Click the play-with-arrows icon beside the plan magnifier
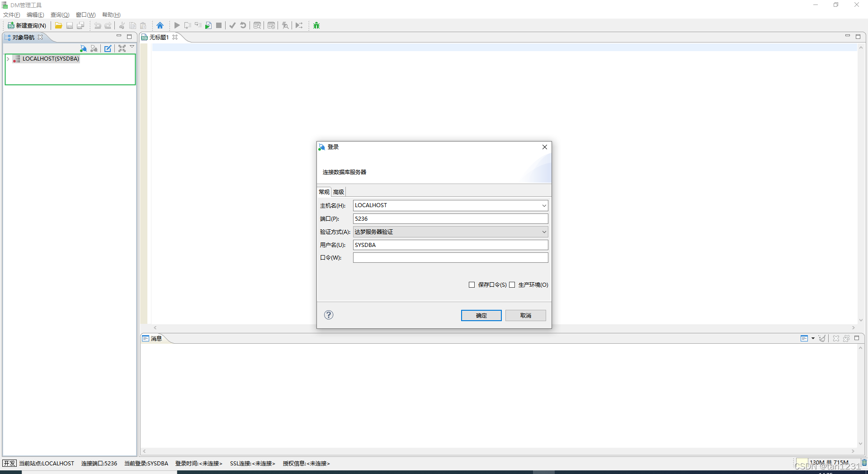The image size is (868, 474). pos(299,25)
